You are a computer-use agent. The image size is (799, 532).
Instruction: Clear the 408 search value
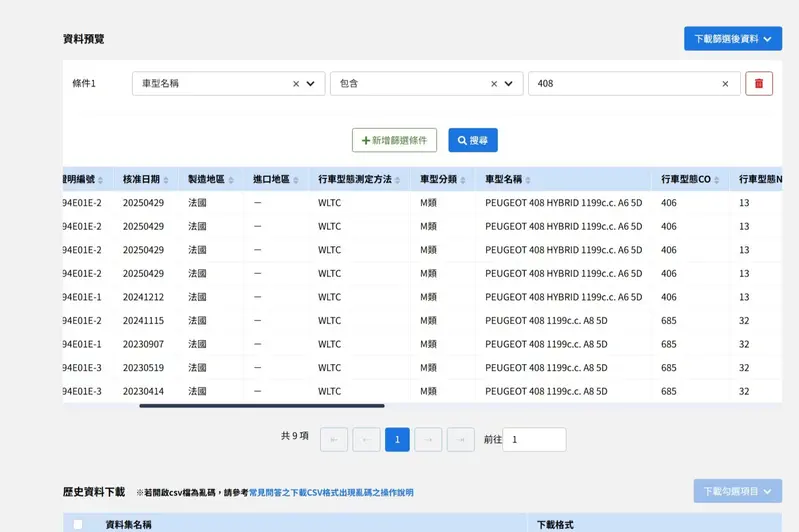[x=725, y=84]
